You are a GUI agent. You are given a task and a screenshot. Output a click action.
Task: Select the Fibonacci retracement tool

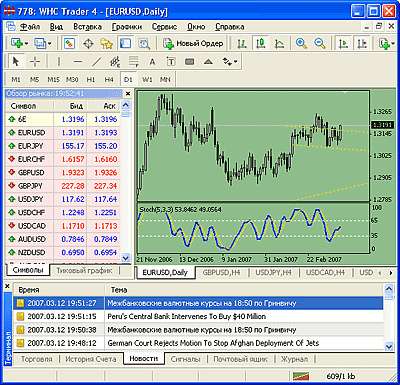(134, 62)
